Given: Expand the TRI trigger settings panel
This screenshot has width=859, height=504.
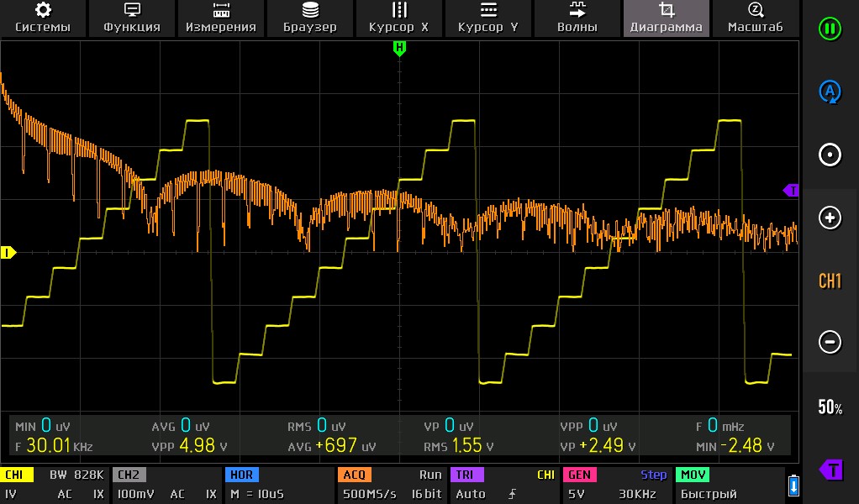Looking at the screenshot, I should click(503, 485).
